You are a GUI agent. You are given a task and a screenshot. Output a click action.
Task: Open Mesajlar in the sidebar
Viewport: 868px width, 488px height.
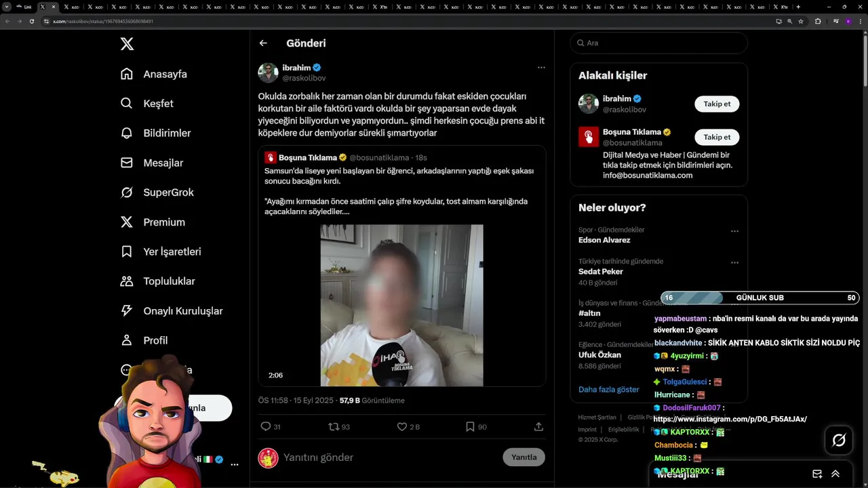[151, 163]
